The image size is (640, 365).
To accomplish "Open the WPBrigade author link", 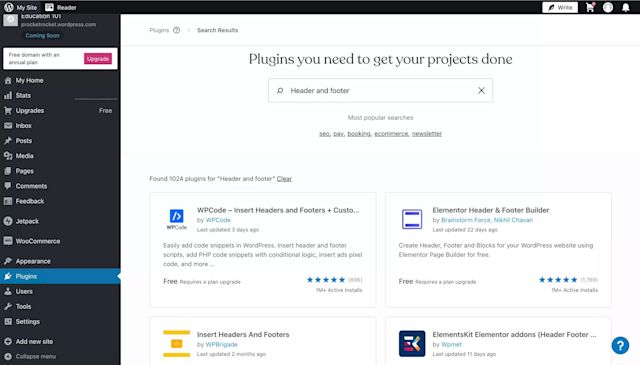I will [221, 345].
